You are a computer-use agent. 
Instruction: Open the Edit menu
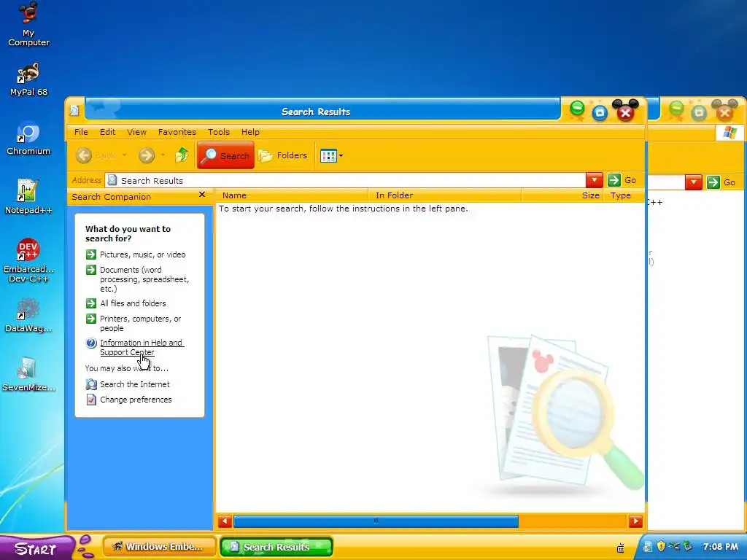(x=107, y=132)
